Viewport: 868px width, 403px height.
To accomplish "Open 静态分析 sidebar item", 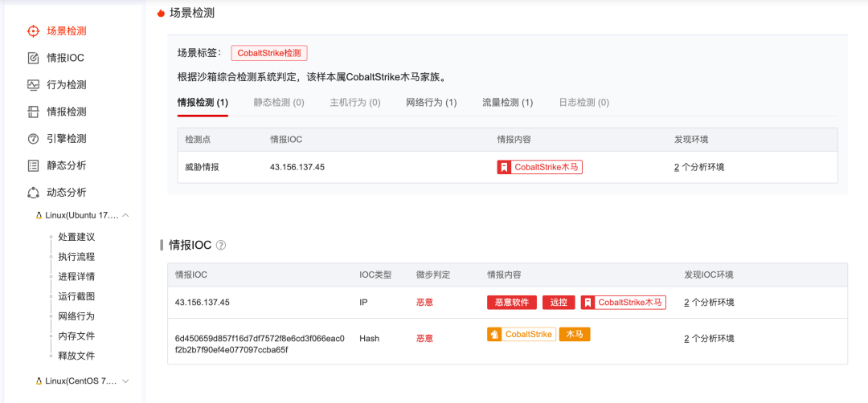I will (x=67, y=166).
